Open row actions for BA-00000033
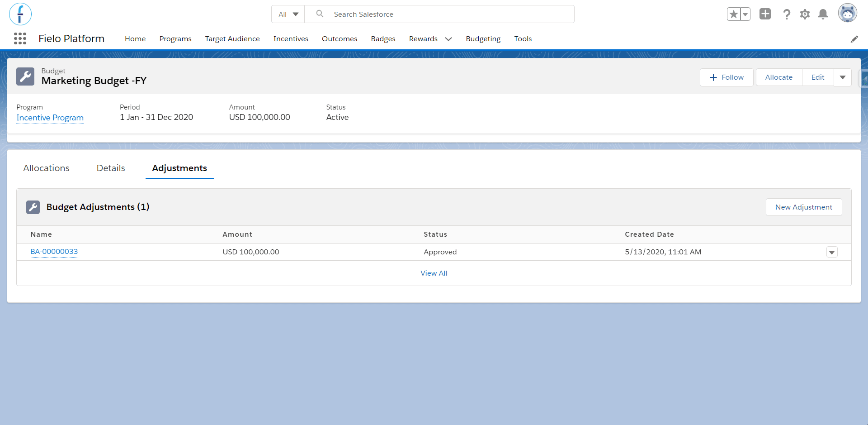 (x=832, y=252)
